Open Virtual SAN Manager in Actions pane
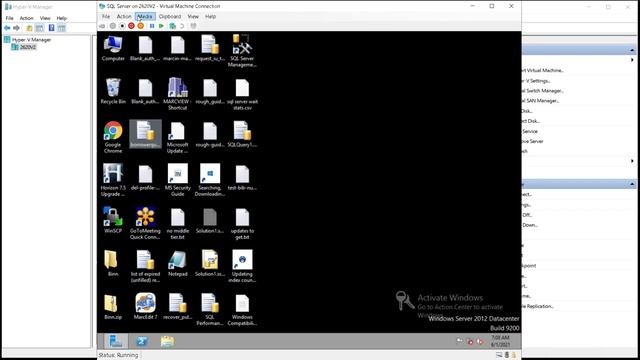The width and height of the screenshot is (640, 360). [x=541, y=100]
